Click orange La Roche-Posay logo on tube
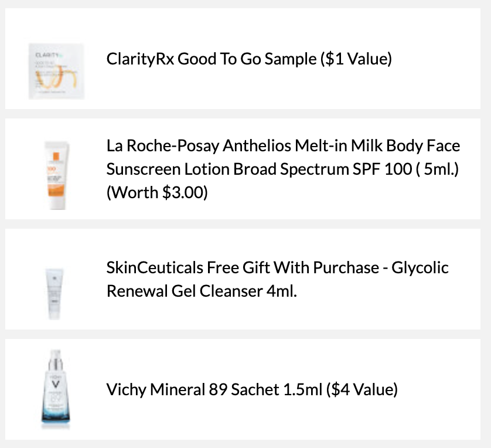Image resolution: width=491 pixels, height=448 pixels. (56, 157)
